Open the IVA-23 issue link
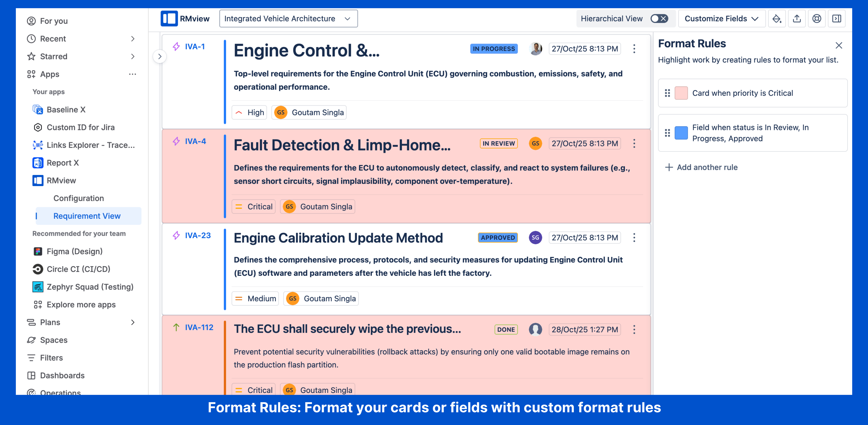The width and height of the screenshot is (868, 425). (x=198, y=235)
